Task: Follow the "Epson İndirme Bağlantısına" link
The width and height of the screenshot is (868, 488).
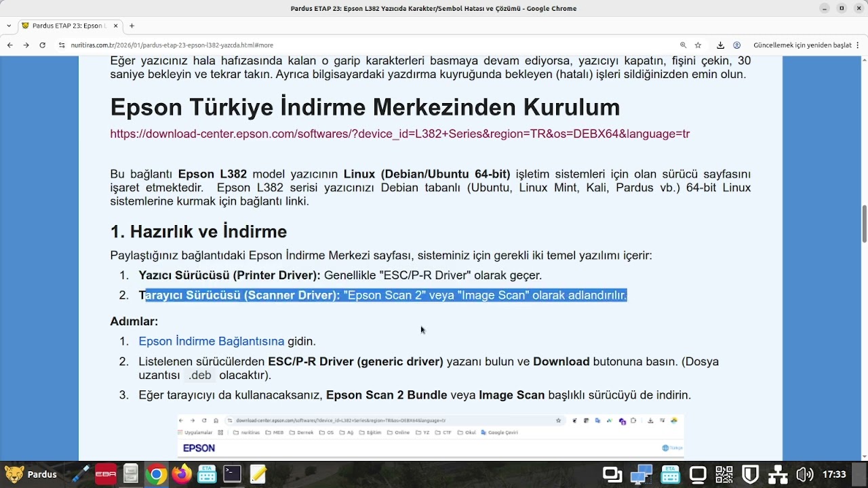Action: pos(212,341)
